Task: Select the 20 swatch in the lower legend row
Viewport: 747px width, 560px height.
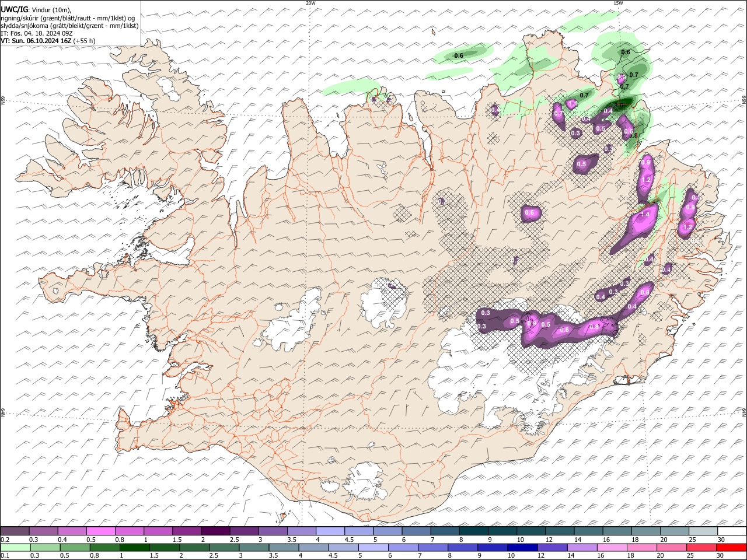Action: [672, 548]
